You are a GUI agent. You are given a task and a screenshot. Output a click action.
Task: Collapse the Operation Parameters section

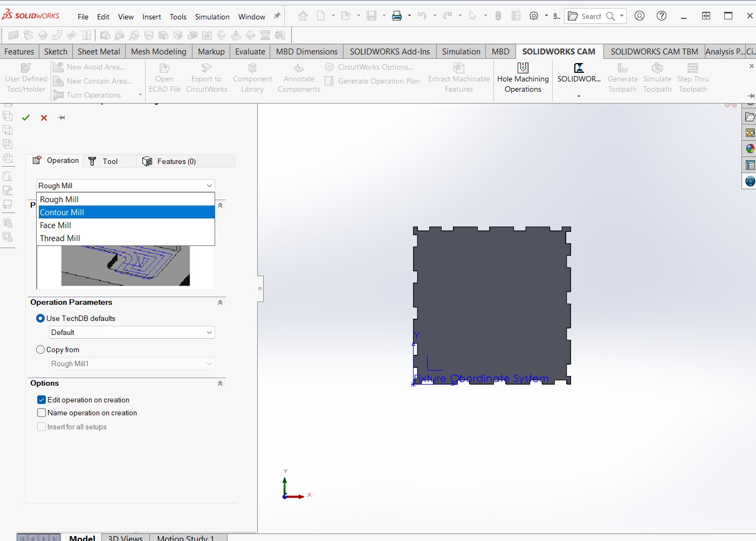tap(220, 303)
